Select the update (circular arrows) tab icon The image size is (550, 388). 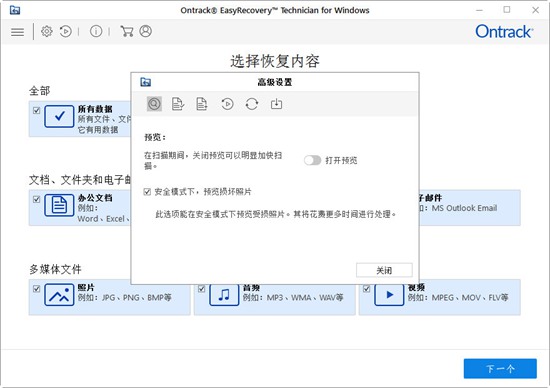pyautogui.click(x=252, y=104)
